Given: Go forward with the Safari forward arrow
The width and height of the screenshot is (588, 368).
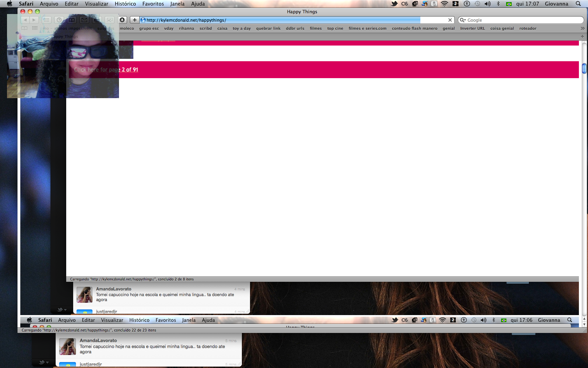Looking at the screenshot, I should coord(34,20).
